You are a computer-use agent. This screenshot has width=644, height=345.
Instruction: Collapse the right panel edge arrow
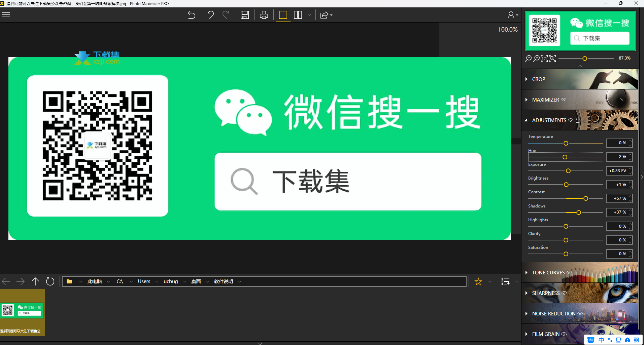click(642, 177)
